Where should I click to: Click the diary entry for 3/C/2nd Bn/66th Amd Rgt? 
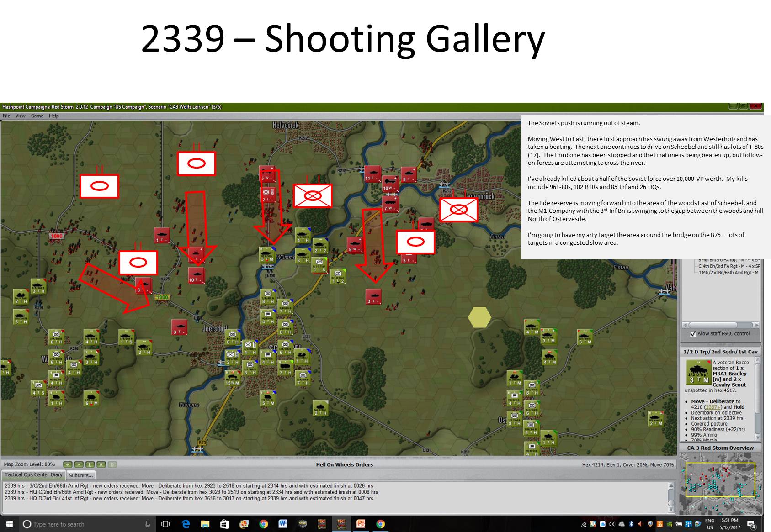pos(189,486)
